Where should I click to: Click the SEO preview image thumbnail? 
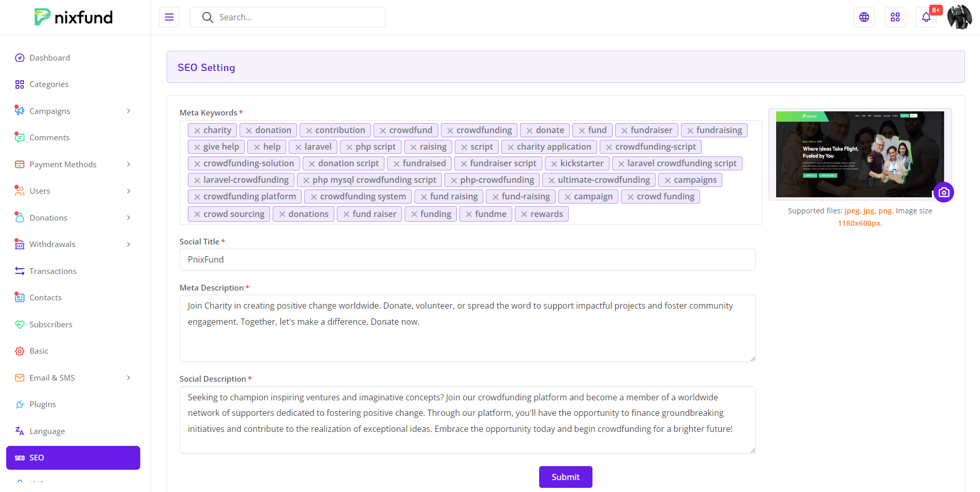click(x=859, y=154)
